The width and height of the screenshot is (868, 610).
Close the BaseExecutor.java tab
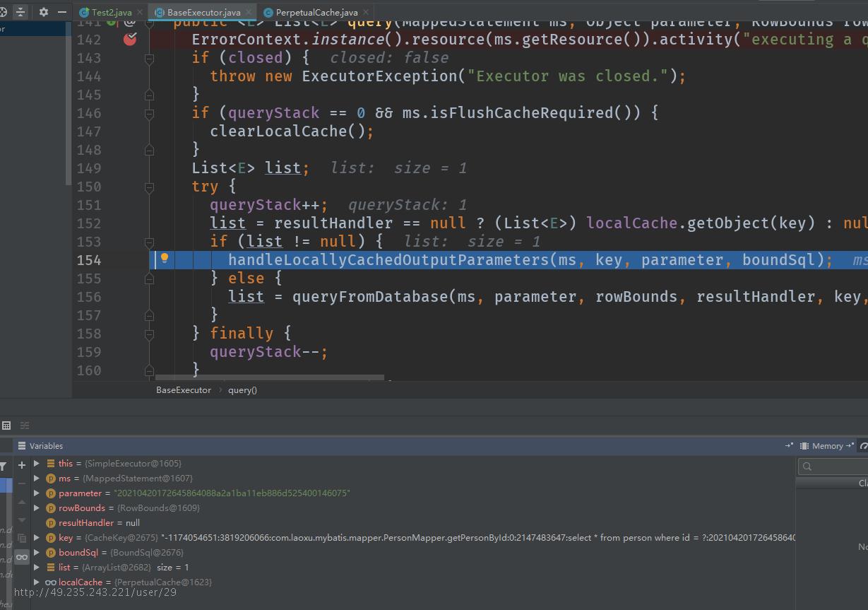click(247, 13)
